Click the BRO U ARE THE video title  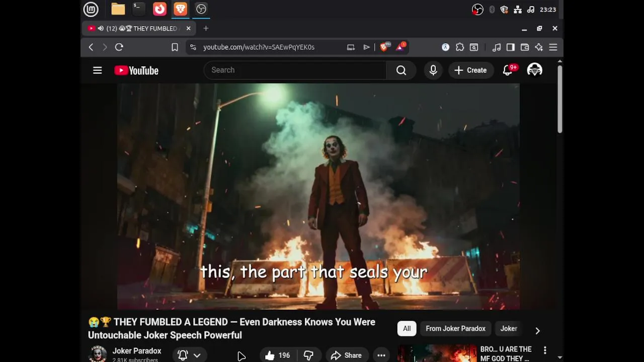(506, 353)
